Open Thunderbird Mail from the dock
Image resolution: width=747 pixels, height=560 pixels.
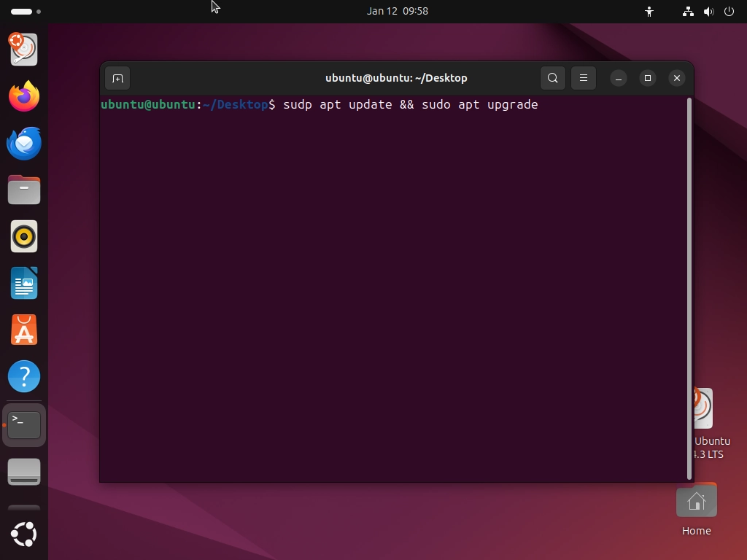click(x=24, y=143)
